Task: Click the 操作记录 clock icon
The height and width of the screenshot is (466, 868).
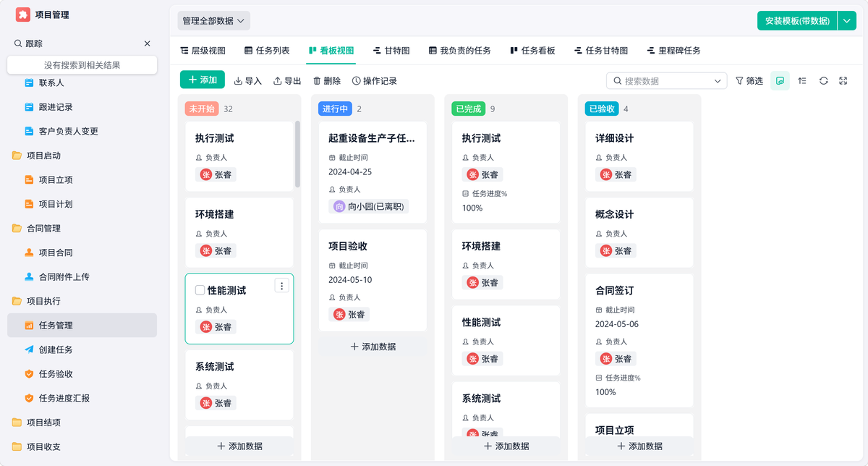Action: click(x=356, y=81)
